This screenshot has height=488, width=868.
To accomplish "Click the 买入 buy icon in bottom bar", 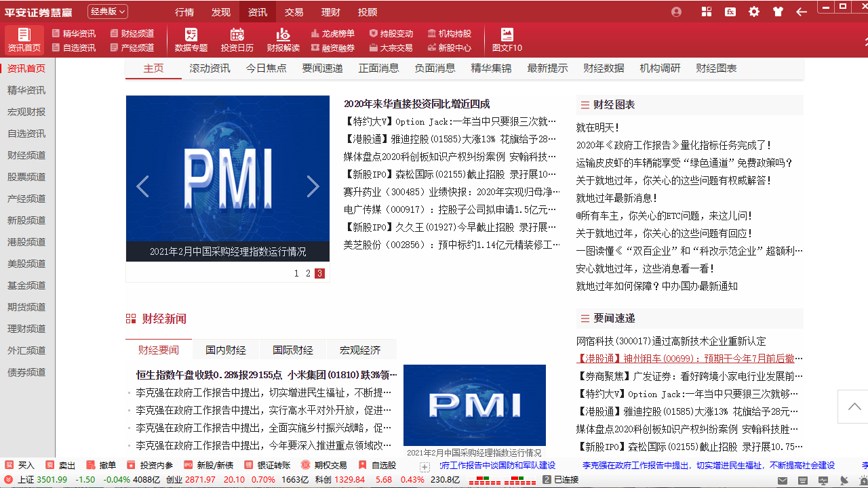I will pyautogui.click(x=20, y=465).
